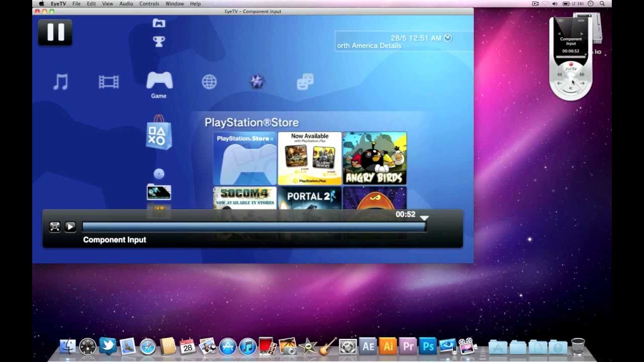Open the SOCOM 4 tile
This screenshot has height=362, width=644.
245,198
